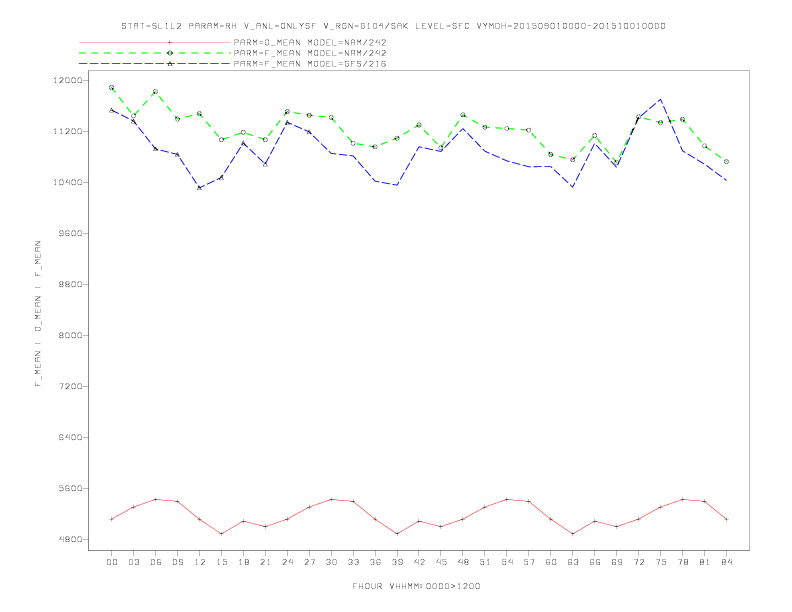
Task: Click the red O_MEAN plus marker at hour 15
Action: [x=221, y=534]
